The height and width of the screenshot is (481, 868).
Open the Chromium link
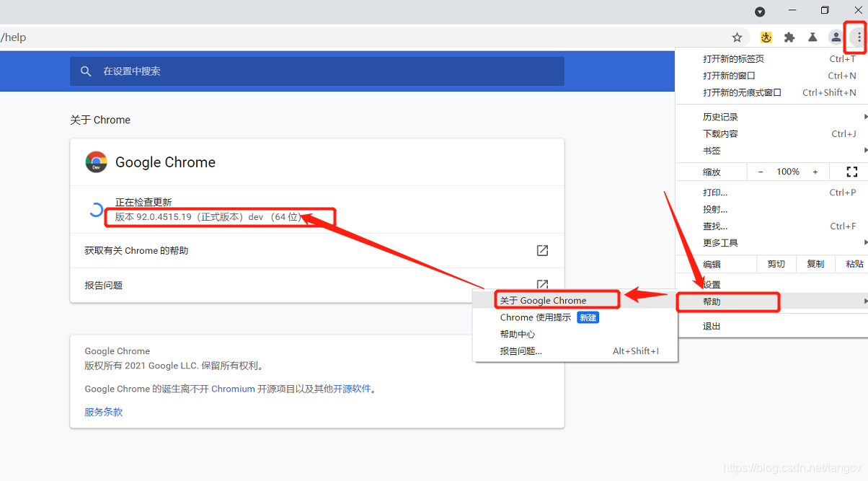click(233, 389)
